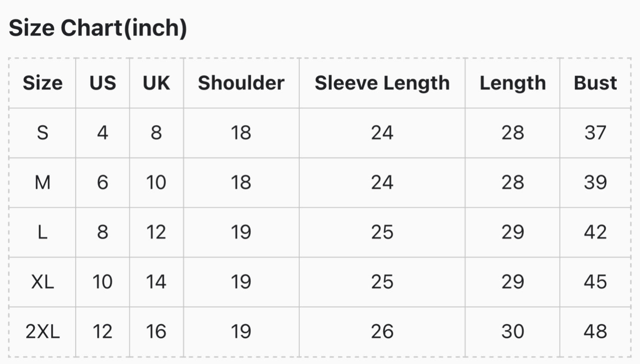Click the UK column header

tap(157, 83)
